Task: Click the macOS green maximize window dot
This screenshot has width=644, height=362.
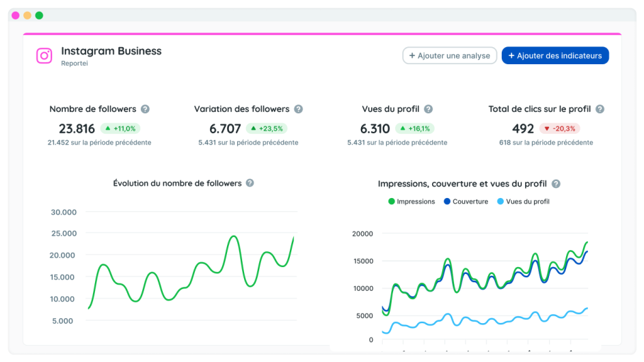Action: tap(39, 15)
